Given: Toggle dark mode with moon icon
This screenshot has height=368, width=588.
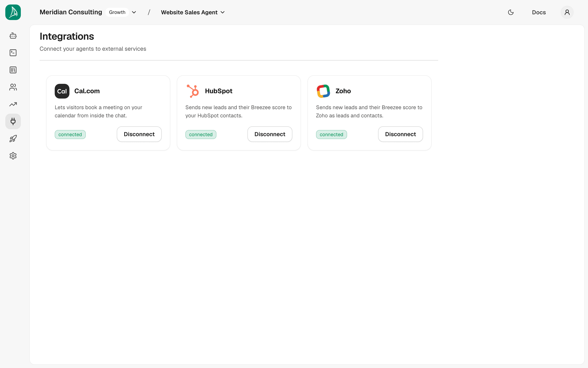Looking at the screenshot, I should click(511, 12).
